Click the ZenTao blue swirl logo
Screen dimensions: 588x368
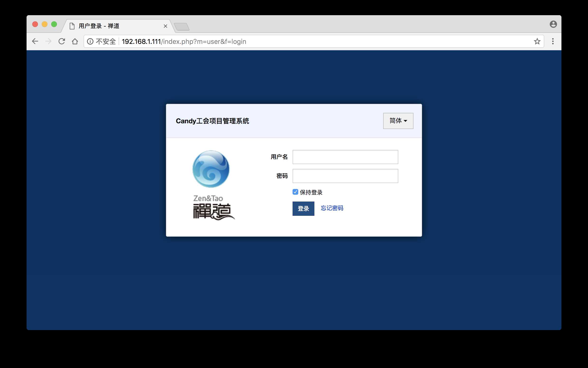[211, 169]
